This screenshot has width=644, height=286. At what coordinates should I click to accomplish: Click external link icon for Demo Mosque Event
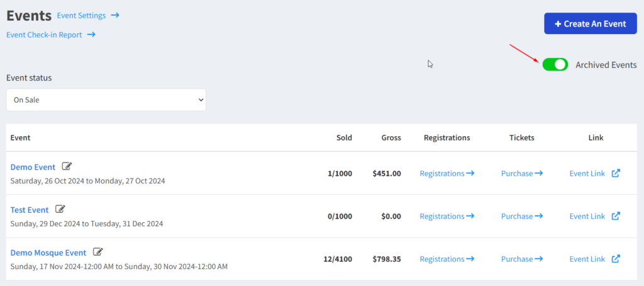click(616, 259)
